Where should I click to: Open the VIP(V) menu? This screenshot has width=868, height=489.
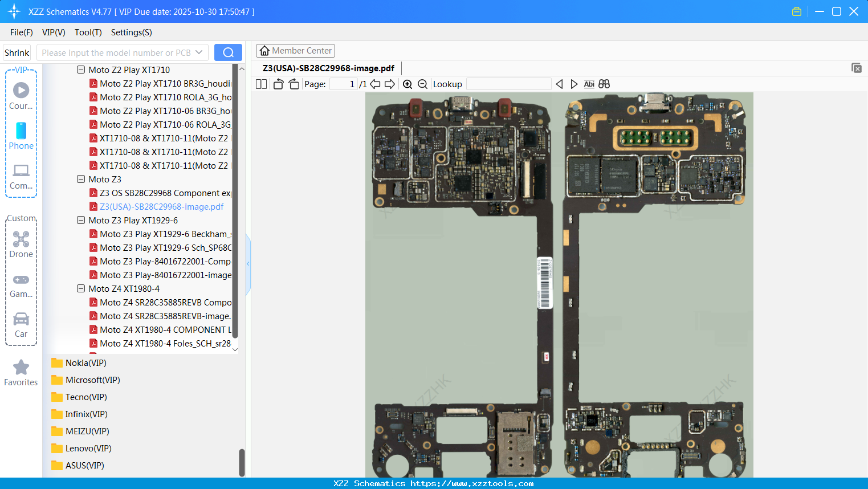54,32
